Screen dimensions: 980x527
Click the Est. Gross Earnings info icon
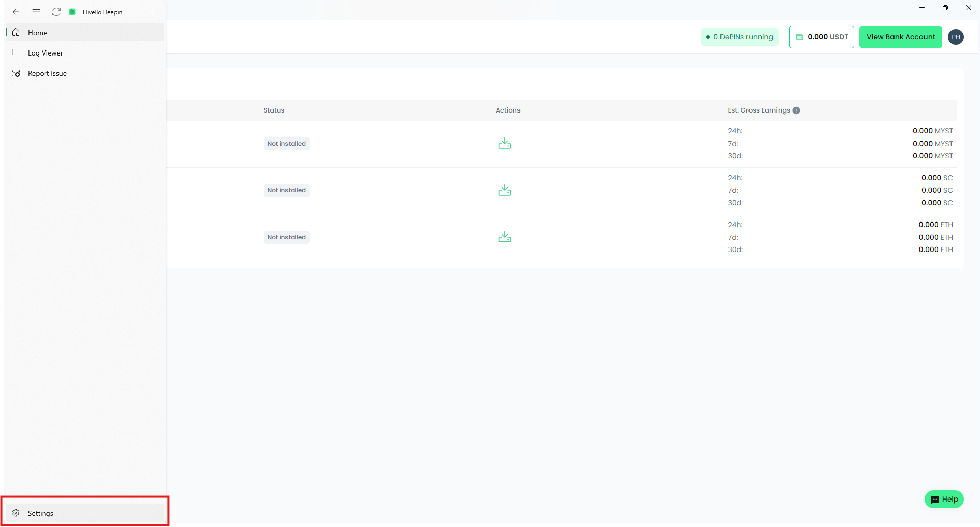[x=796, y=110]
